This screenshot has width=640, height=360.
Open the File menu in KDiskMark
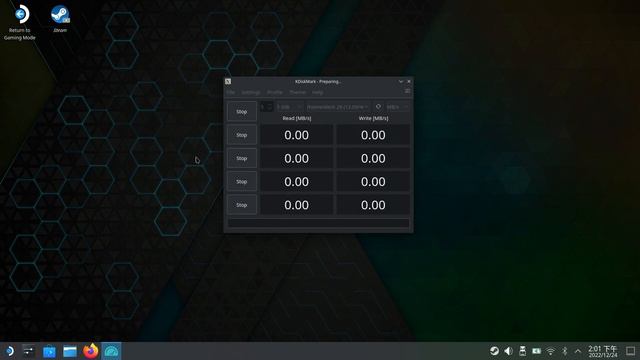tap(231, 92)
